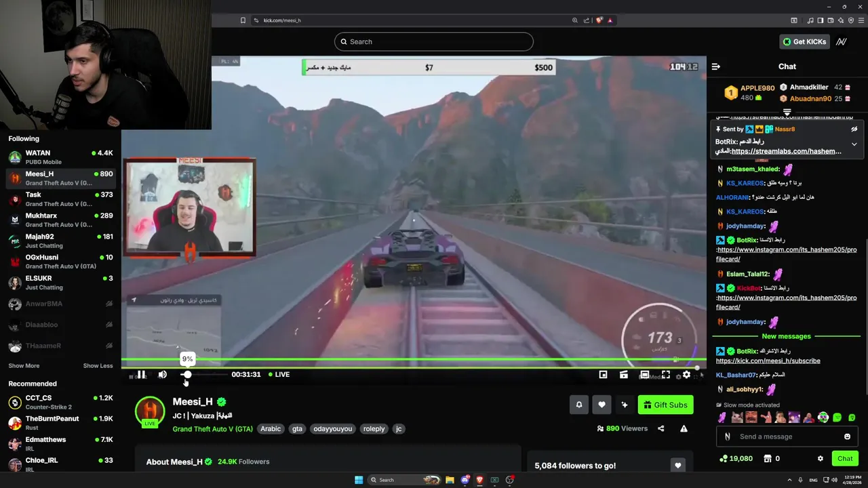Select the roleply tag
Viewport: 868px width, 488px height.
point(374,429)
